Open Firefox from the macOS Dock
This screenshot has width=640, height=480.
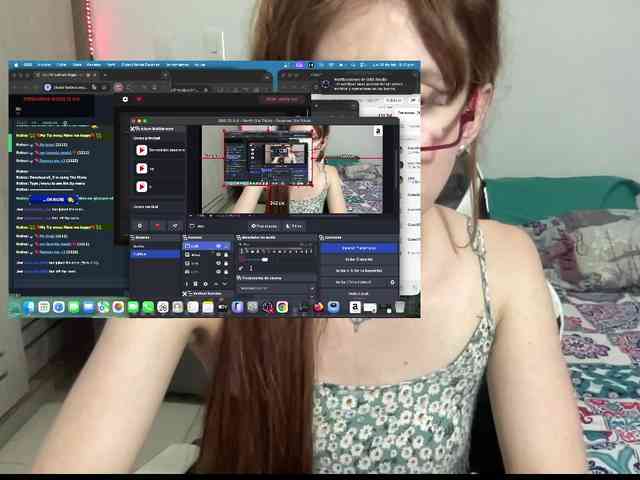pyautogui.click(x=318, y=307)
